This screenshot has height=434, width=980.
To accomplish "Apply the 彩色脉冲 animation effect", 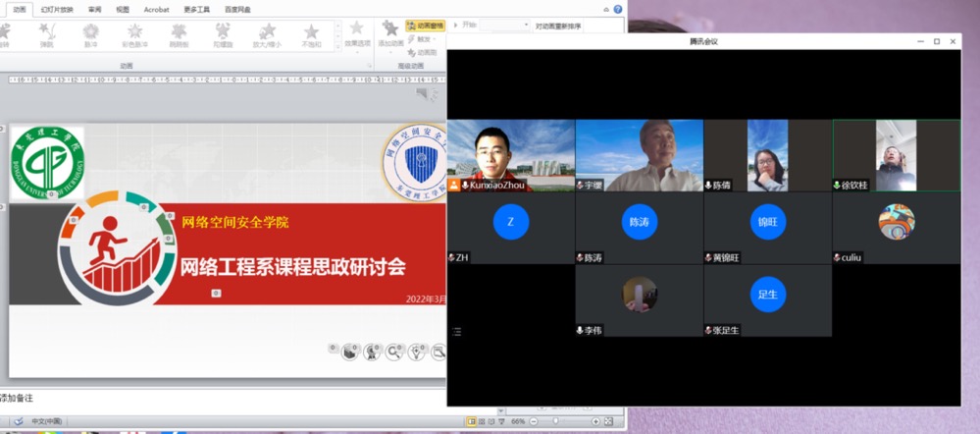I will [135, 35].
